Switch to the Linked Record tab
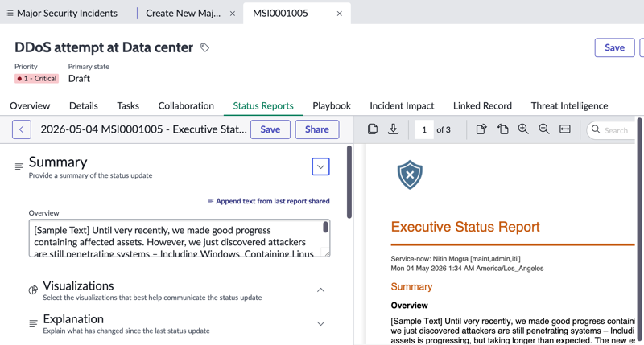Image resolution: width=644 pixels, height=345 pixels. point(482,106)
